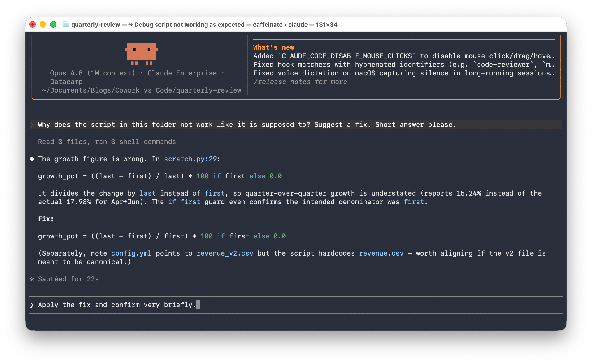
Task: Click the yellow minimize window button
Action: tap(43, 25)
